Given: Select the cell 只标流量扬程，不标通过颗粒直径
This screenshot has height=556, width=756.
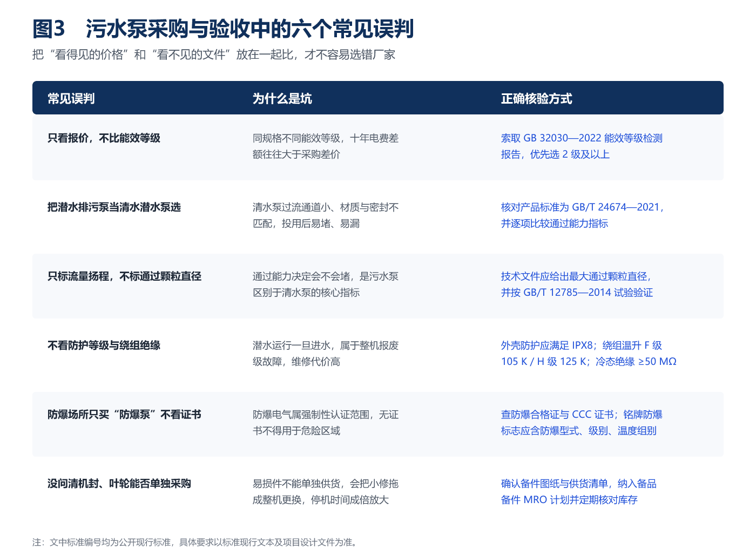Looking at the screenshot, I should click(125, 276).
